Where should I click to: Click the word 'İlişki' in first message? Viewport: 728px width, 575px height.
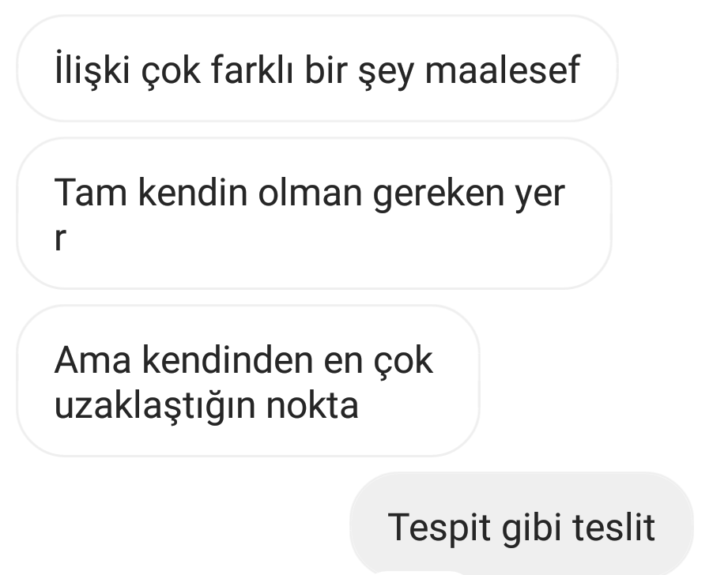(x=92, y=70)
